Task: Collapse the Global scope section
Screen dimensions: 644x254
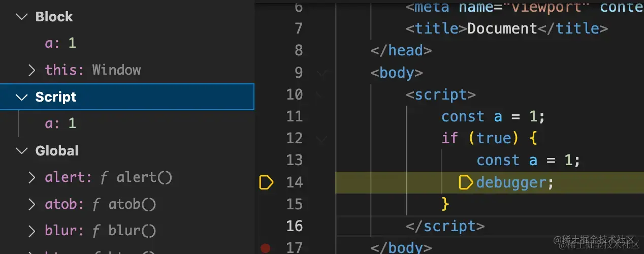Action: click(x=21, y=151)
